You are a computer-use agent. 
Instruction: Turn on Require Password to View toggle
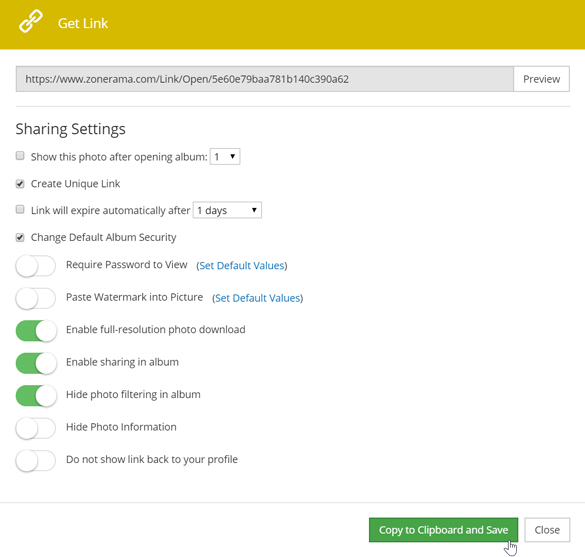click(x=36, y=266)
